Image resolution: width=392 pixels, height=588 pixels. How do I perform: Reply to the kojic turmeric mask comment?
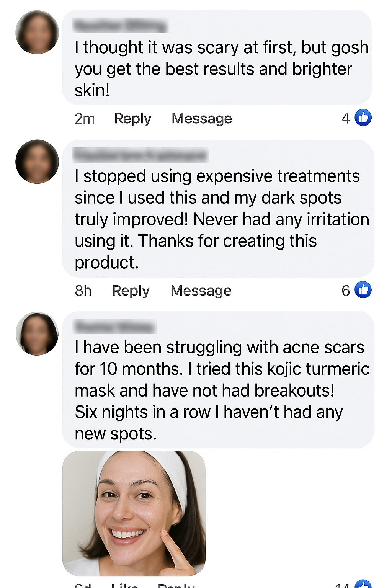176,585
